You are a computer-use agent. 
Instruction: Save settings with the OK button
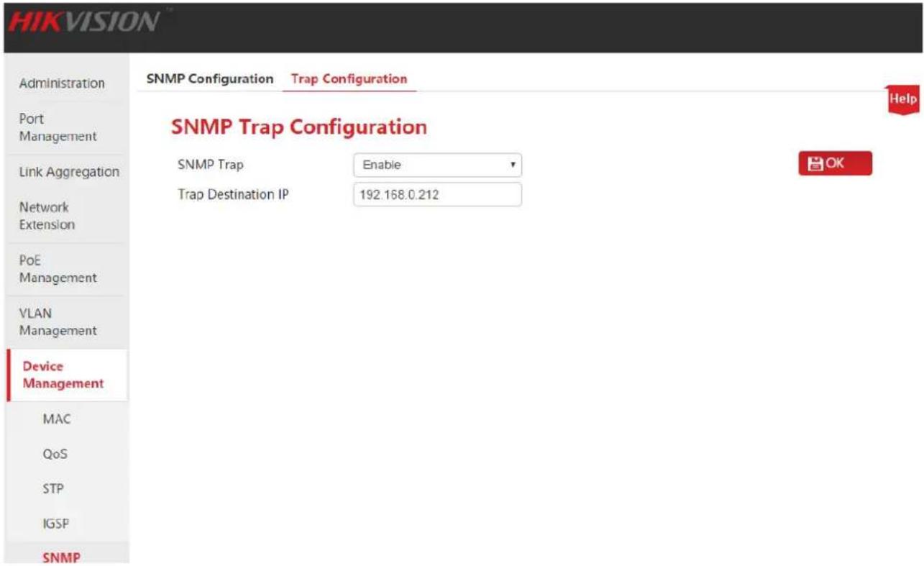pos(835,163)
